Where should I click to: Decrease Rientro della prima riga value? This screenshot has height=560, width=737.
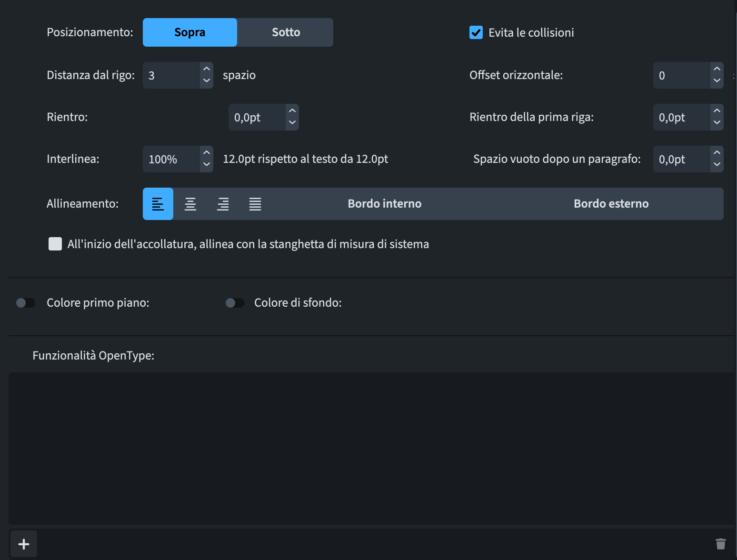[717, 123]
